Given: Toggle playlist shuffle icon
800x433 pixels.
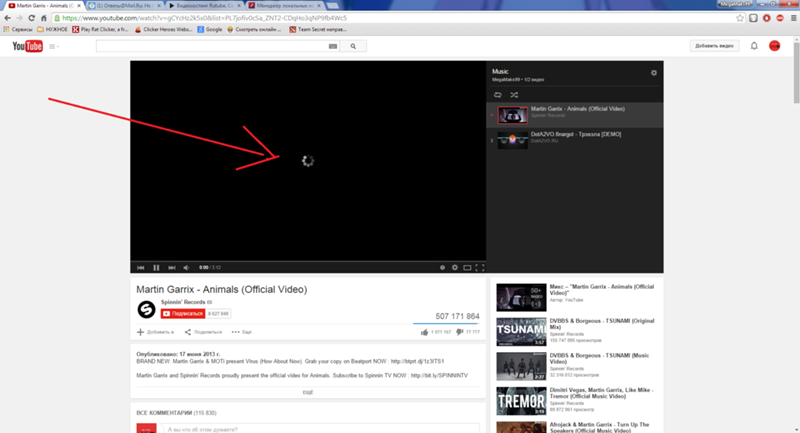Looking at the screenshot, I should pos(514,95).
